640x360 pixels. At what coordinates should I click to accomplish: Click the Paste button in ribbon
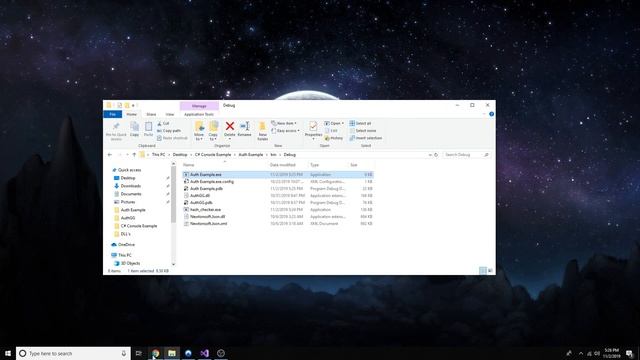(x=149, y=129)
